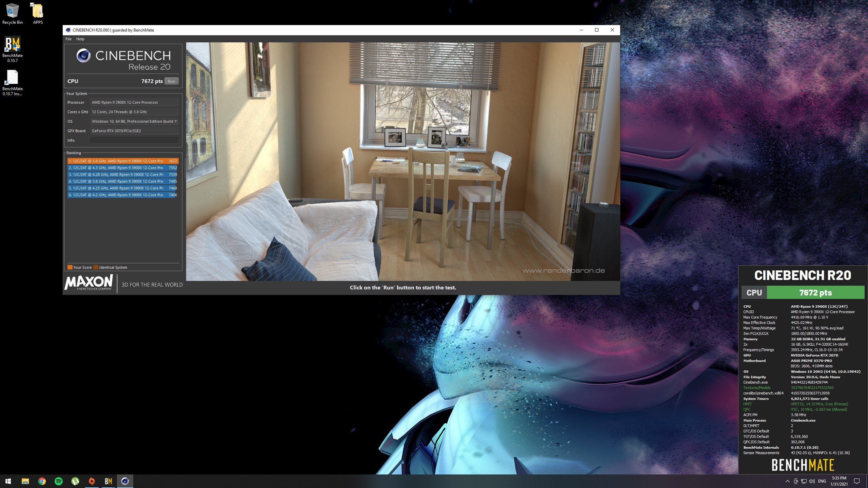Click the 32 GB DDR4 memory value

pos(818,339)
